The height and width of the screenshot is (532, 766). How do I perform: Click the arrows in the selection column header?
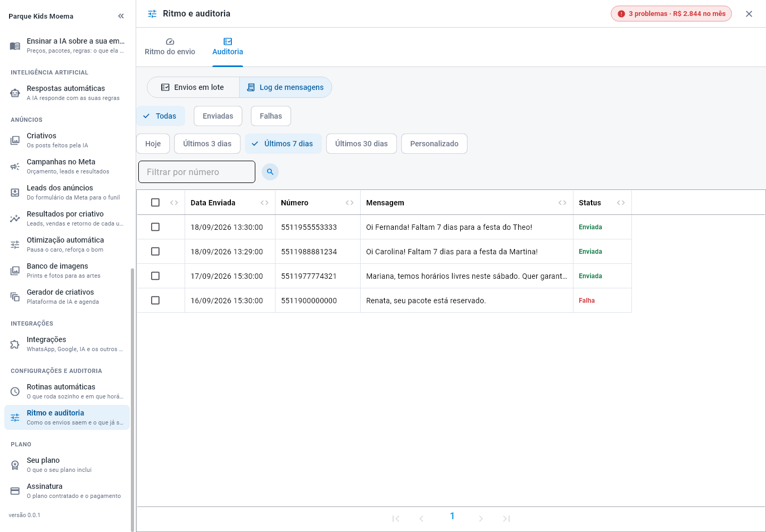coord(174,203)
